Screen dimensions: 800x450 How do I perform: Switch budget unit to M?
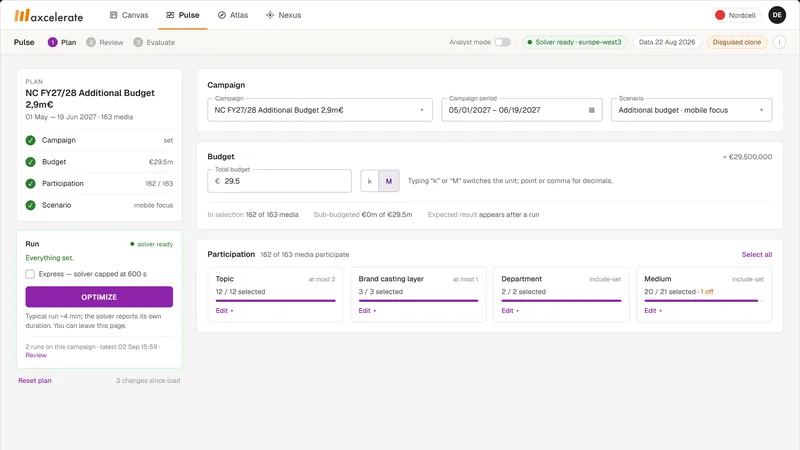click(389, 181)
